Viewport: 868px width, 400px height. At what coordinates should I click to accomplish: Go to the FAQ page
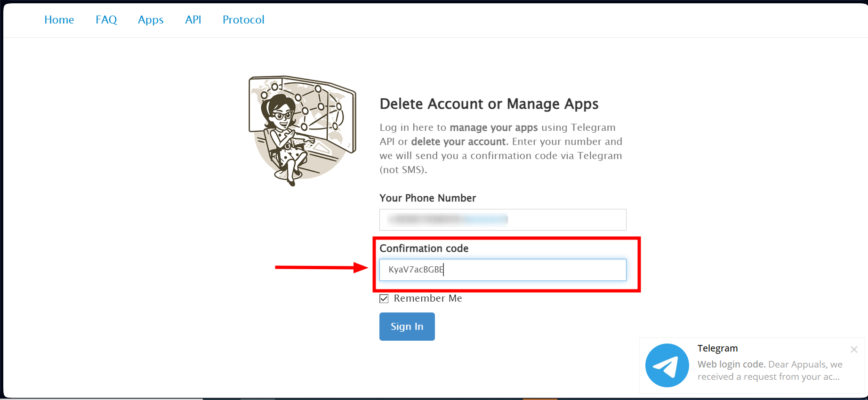point(106,20)
